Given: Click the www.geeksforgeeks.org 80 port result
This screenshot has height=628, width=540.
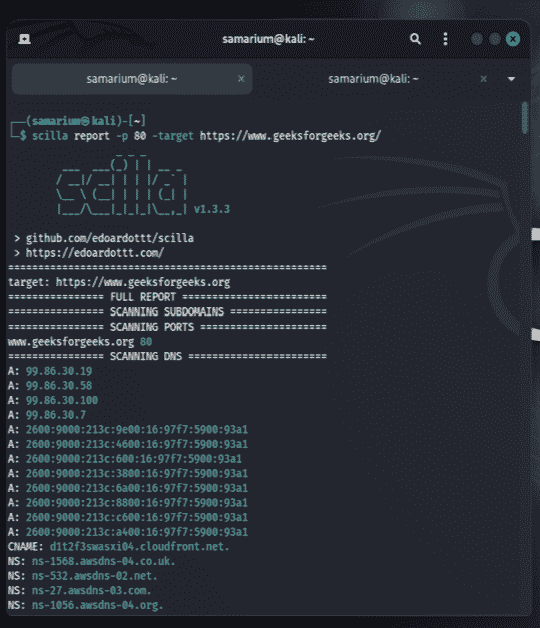Looking at the screenshot, I should [x=80, y=342].
